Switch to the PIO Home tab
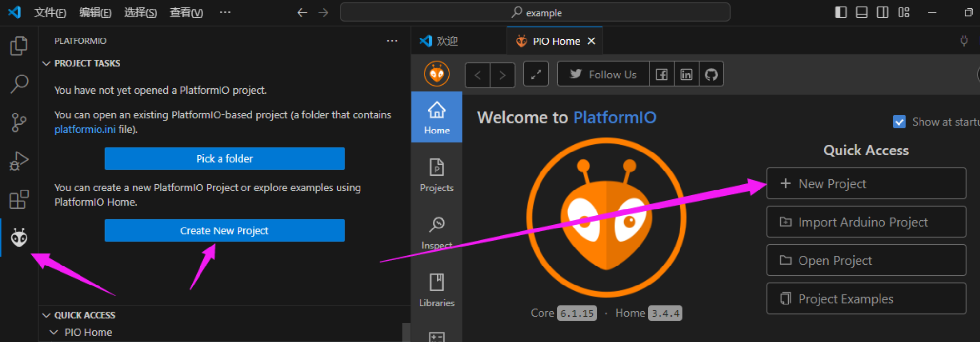This screenshot has width=980, height=342. pyautogui.click(x=556, y=41)
